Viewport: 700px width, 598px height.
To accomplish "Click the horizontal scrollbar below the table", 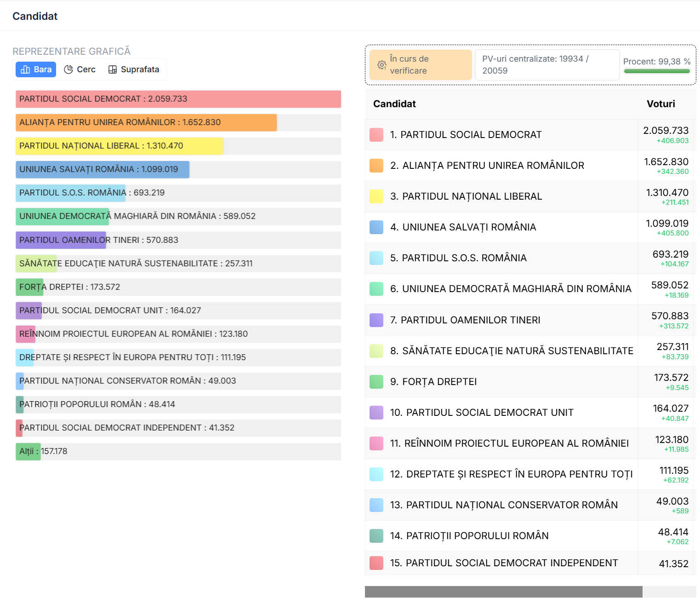I will (x=503, y=592).
